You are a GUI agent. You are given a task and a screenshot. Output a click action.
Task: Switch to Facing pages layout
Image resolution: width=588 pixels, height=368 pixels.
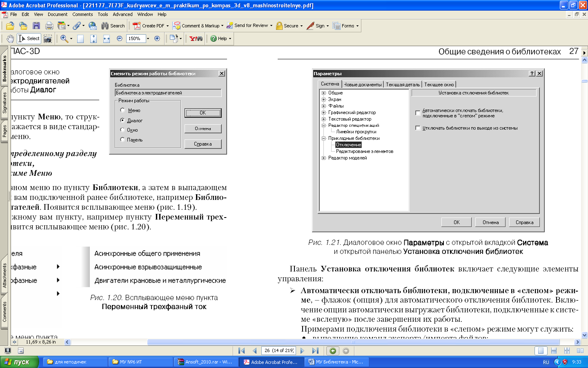tap(580, 351)
